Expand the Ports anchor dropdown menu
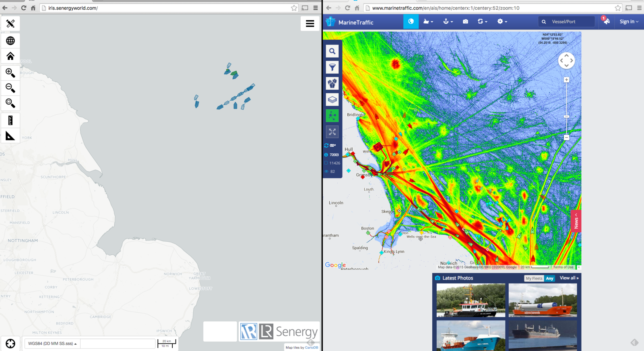 pos(448,21)
